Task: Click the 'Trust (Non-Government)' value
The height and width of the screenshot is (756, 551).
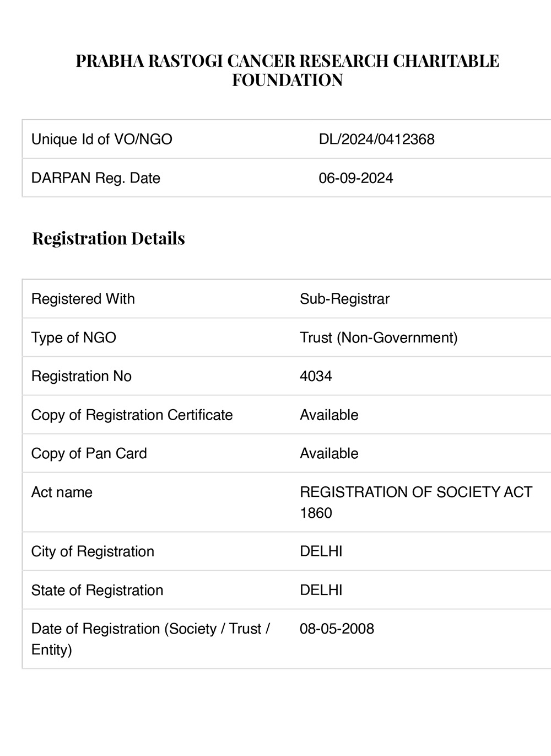Action: (379, 337)
